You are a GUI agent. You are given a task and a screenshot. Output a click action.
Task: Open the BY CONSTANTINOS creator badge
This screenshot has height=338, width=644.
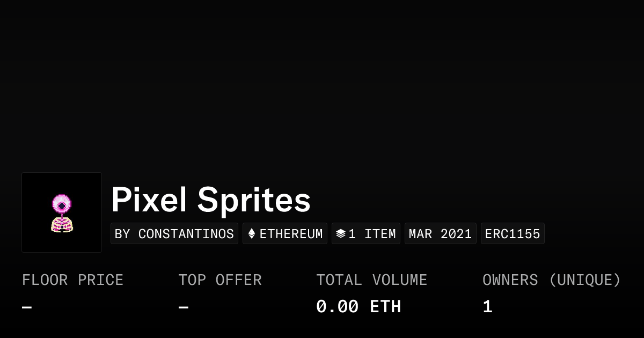[174, 234]
